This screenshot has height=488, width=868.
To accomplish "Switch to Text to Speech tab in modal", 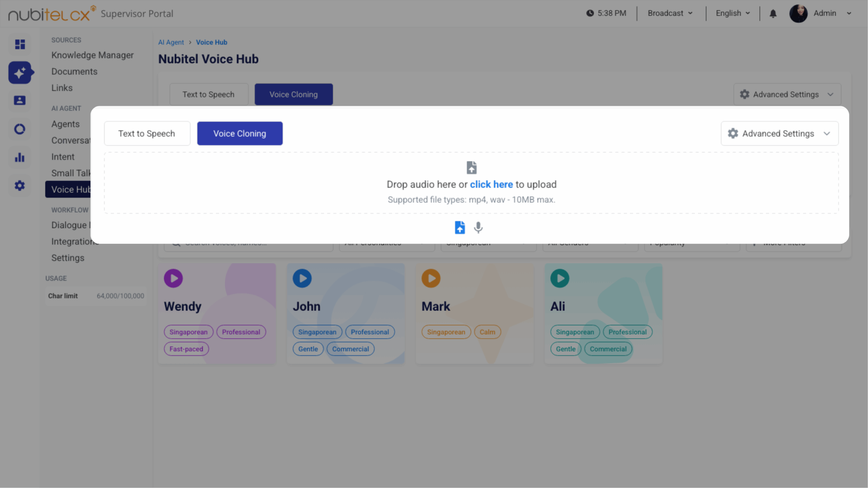I will [x=147, y=133].
